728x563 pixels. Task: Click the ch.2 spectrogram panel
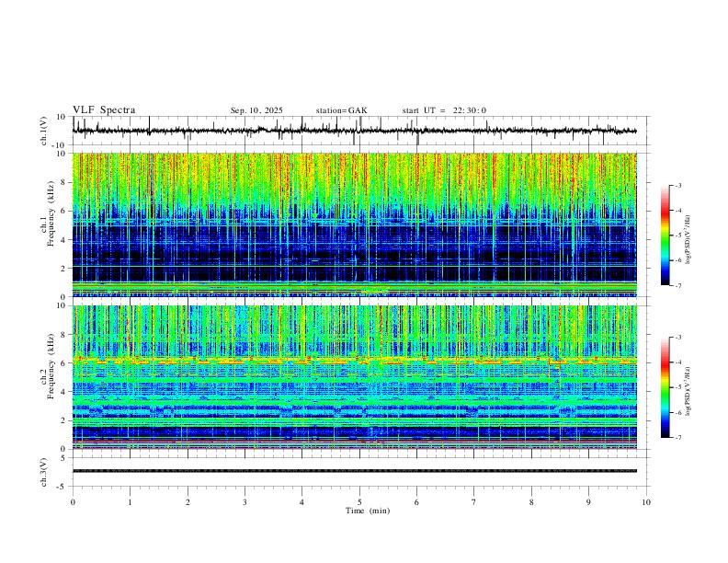click(x=354, y=377)
